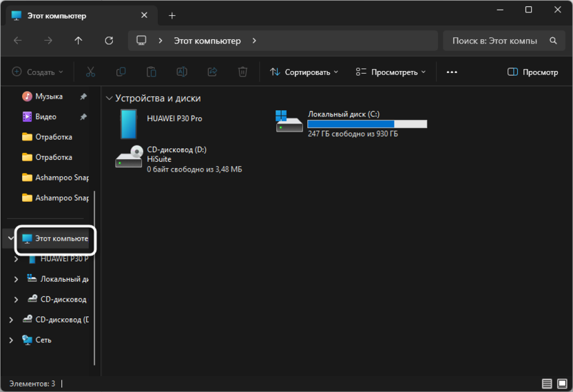Click the Copy icon in toolbar
The height and width of the screenshot is (392, 573).
pos(121,72)
